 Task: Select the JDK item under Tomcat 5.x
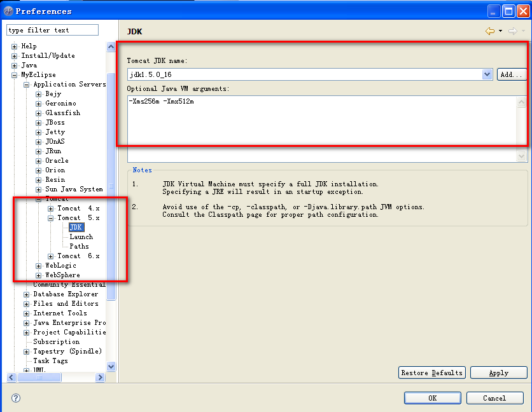tap(76, 227)
